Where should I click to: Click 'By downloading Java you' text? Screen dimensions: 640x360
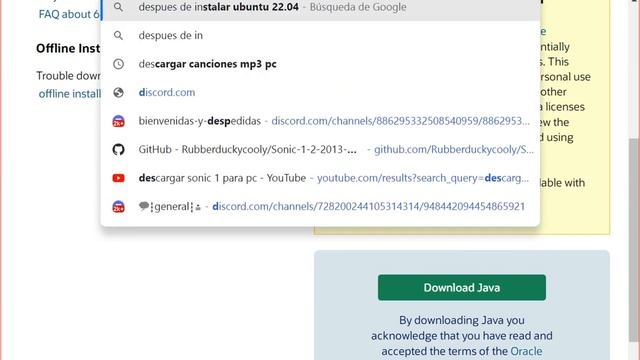[x=462, y=320]
